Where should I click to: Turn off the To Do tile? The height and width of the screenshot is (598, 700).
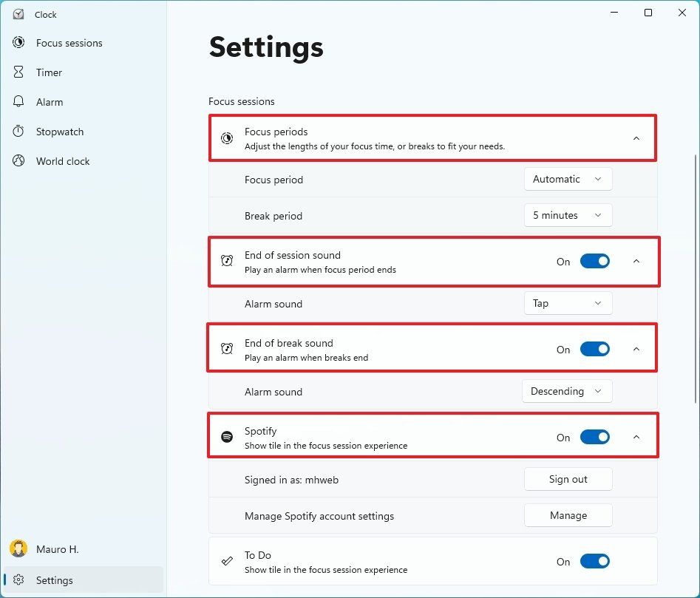(x=595, y=561)
